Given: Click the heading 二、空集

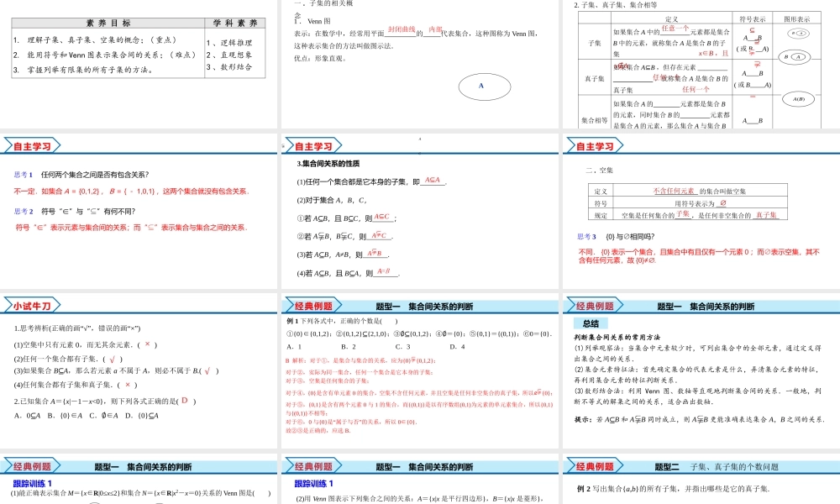Looking at the screenshot, I should [x=600, y=171].
